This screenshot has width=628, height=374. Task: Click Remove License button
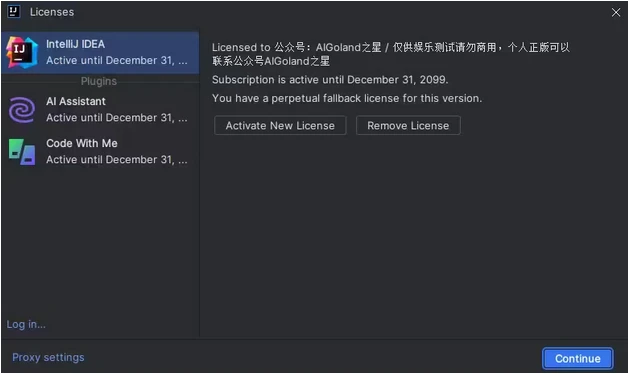pyautogui.click(x=408, y=126)
